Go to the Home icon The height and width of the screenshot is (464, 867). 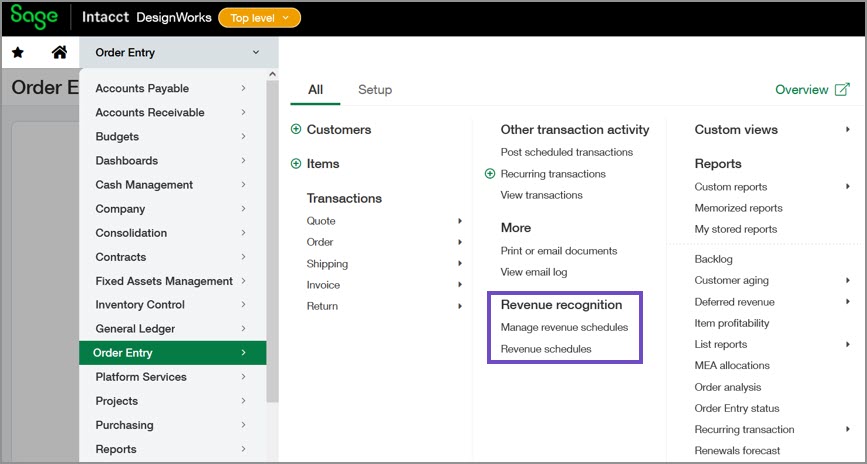click(59, 53)
